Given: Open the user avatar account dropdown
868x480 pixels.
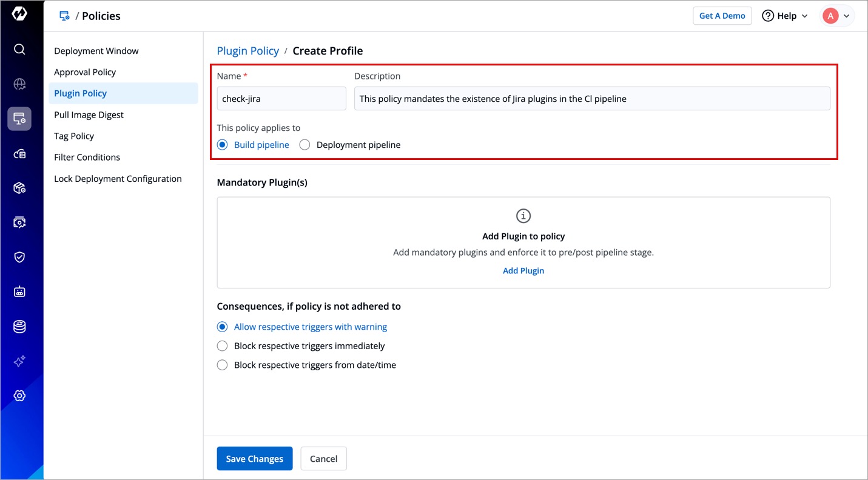Looking at the screenshot, I should [837, 16].
